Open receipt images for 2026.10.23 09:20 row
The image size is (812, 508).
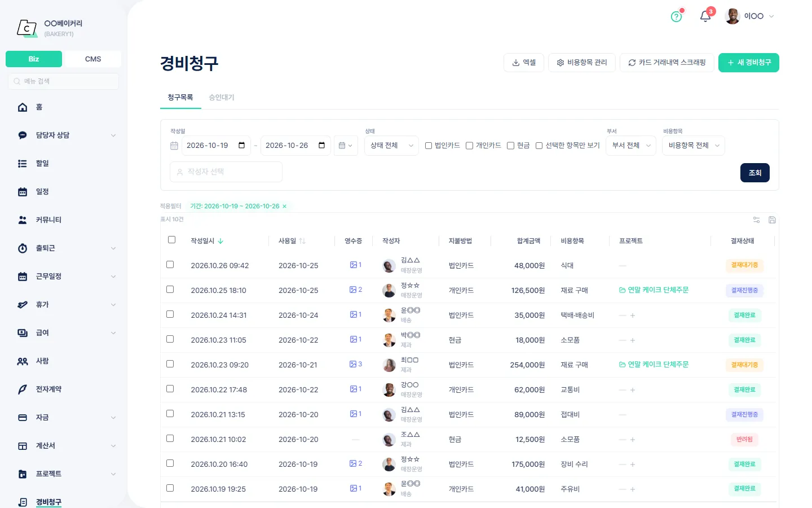pos(355,364)
